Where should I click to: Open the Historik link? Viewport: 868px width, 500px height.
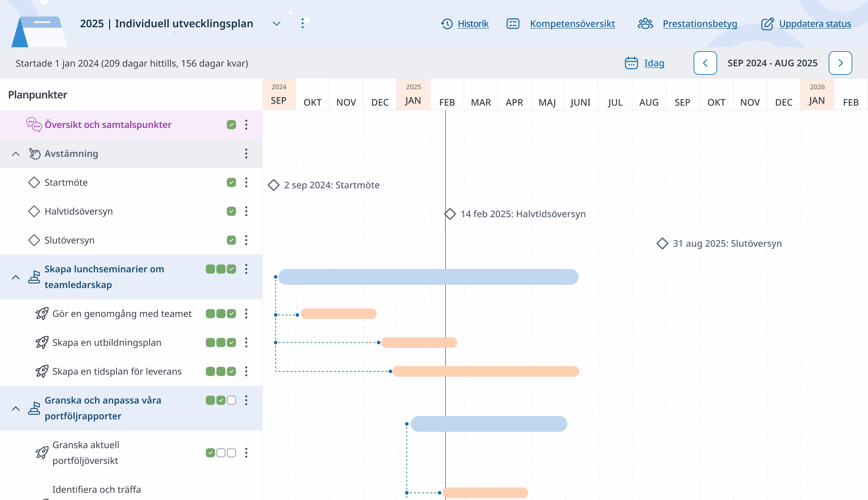click(473, 24)
